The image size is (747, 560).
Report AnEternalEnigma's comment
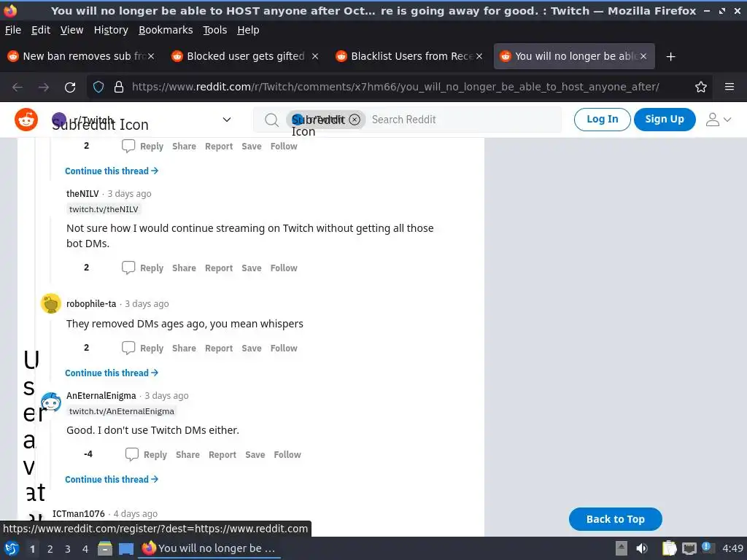pos(222,455)
